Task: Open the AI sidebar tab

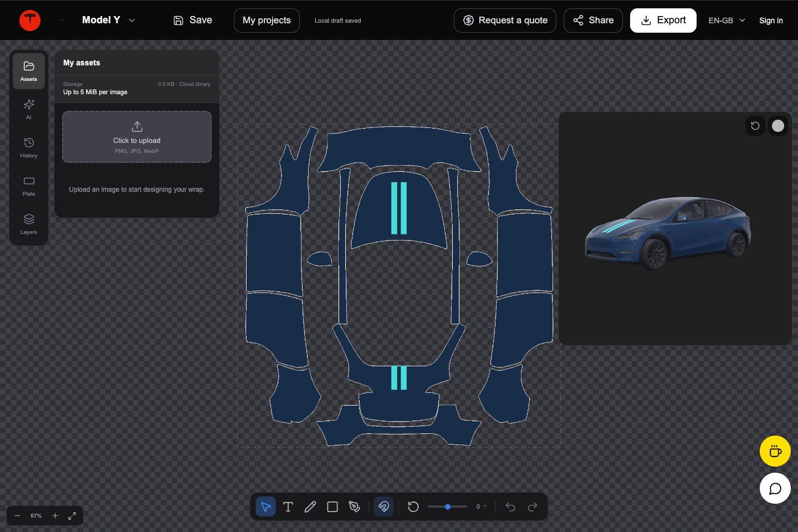Action: click(29, 110)
